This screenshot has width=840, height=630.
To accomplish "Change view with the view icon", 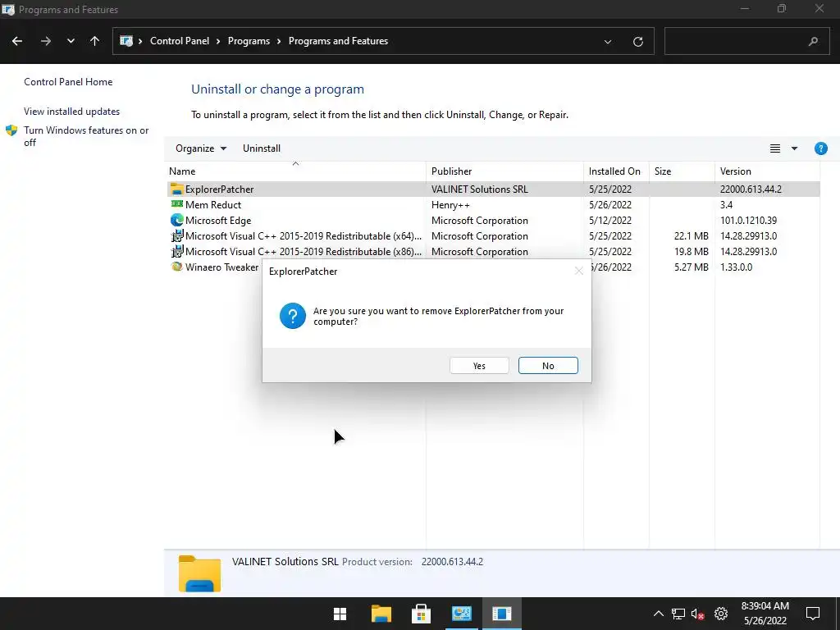I will coord(774,148).
